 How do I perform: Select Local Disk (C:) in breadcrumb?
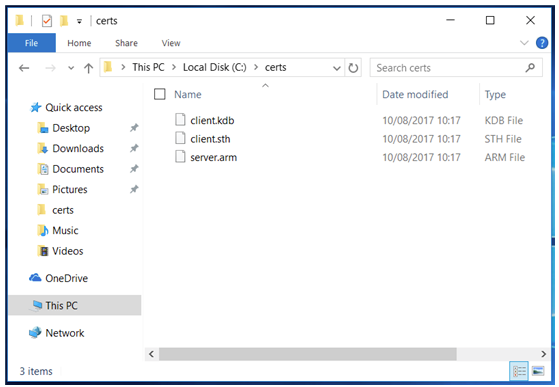(x=215, y=67)
